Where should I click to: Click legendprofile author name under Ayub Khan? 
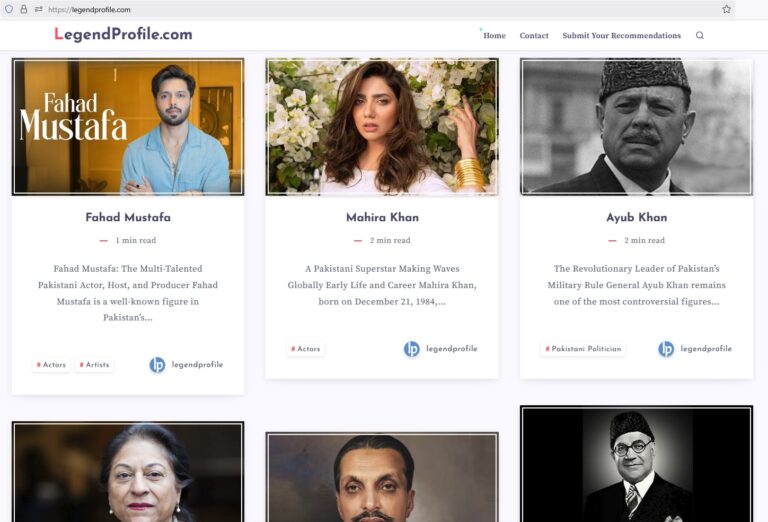click(x=706, y=349)
